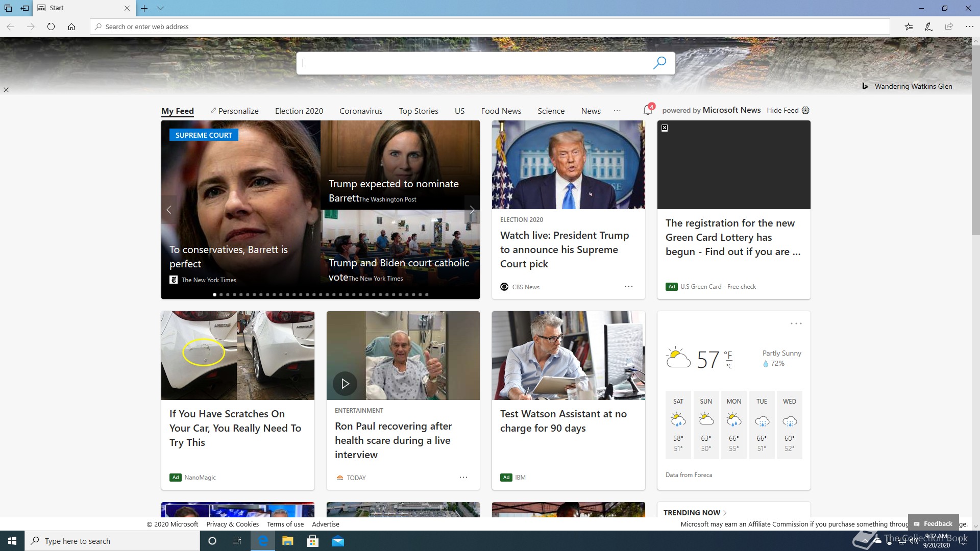Open the Advertise footer link
This screenshot has width=980, height=551.
point(326,524)
